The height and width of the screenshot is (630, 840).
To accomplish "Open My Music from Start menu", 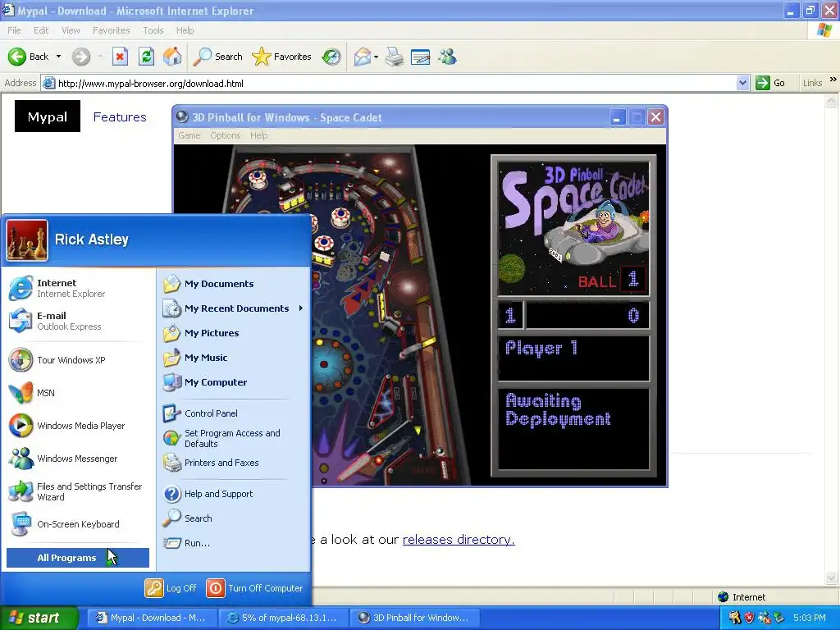I will 234,358.
